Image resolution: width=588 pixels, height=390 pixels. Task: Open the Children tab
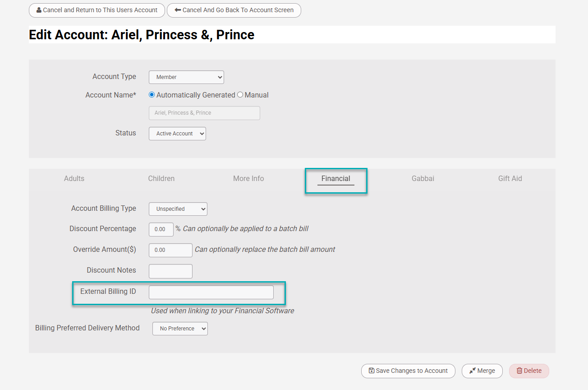point(161,178)
